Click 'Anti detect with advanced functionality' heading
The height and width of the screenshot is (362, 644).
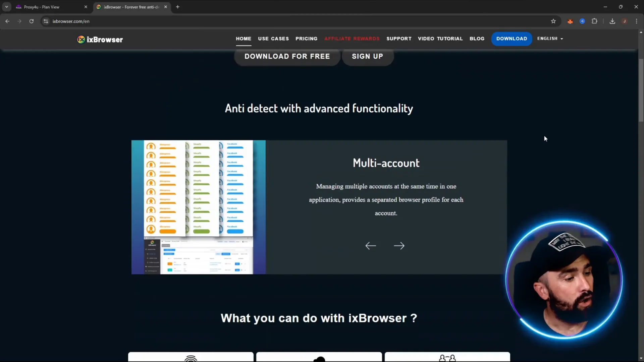[x=319, y=108]
